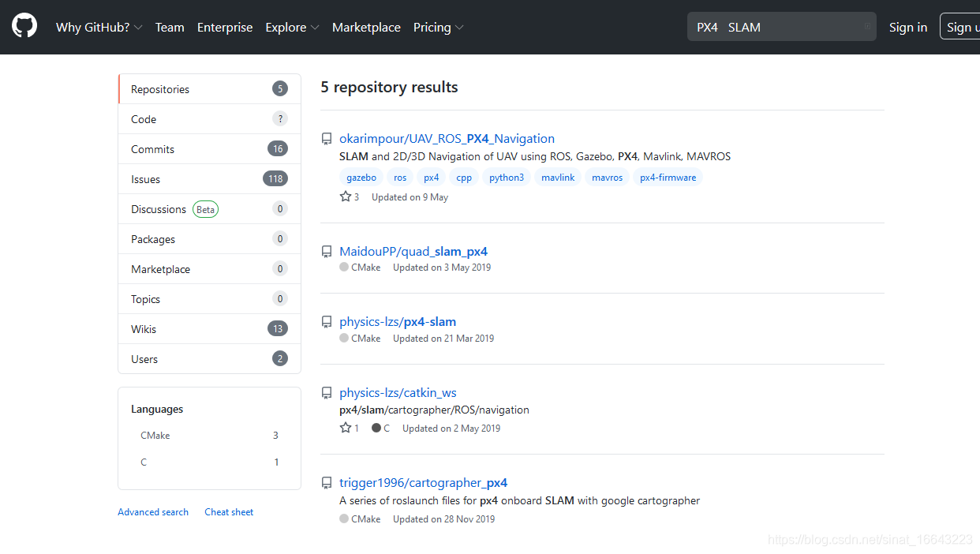Select Marketplace filter in sidebar

[209, 269]
